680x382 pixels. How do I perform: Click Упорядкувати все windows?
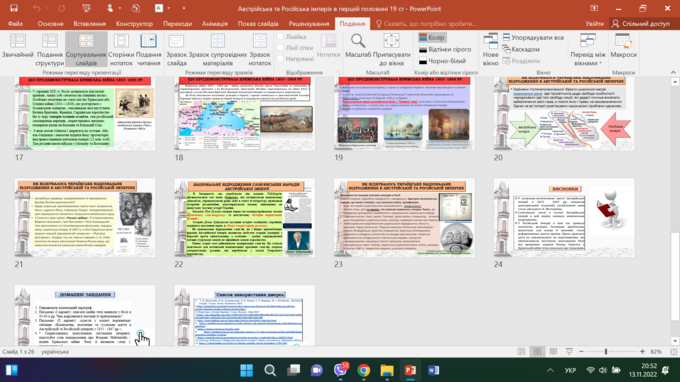[533, 37]
